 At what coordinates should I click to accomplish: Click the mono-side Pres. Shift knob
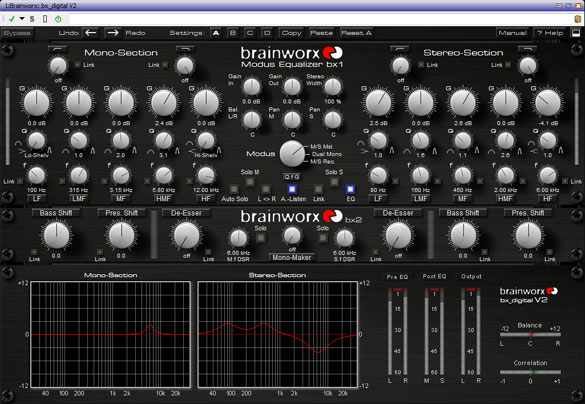[121, 236]
